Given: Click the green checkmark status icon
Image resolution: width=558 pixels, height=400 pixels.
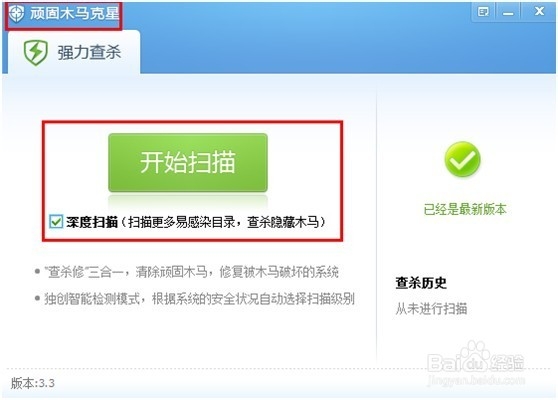Looking at the screenshot, I should [x=462, y=159].
